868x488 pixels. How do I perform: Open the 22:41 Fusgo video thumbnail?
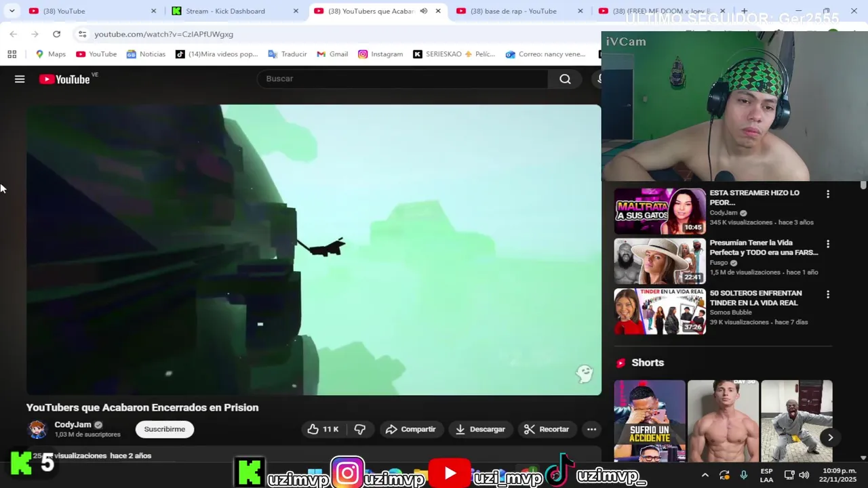point(660,261)
